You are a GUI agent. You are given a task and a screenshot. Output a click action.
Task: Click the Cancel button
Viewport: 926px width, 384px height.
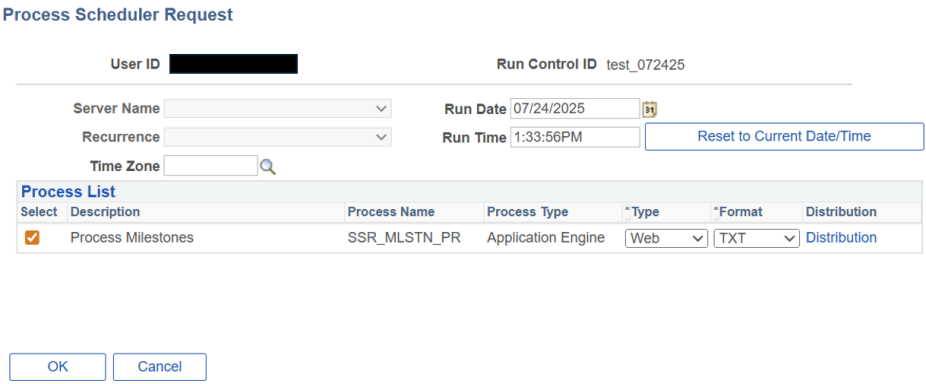pos(159,367)
